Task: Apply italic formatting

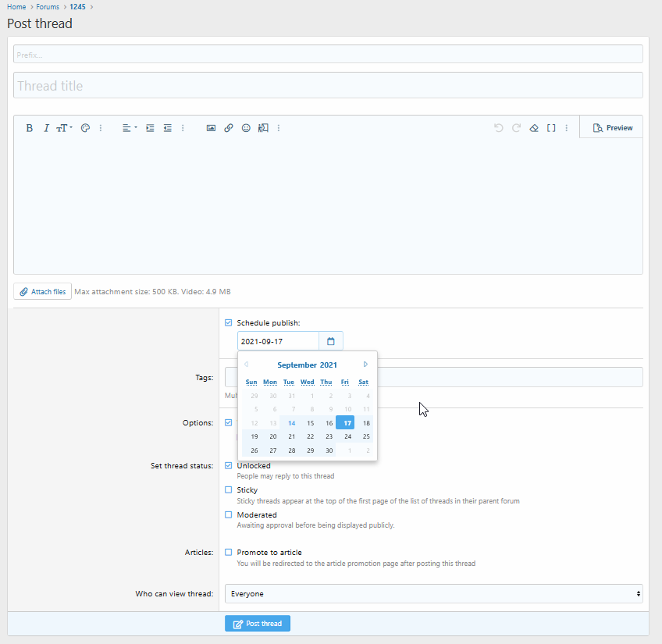Action: pos(46,128)
